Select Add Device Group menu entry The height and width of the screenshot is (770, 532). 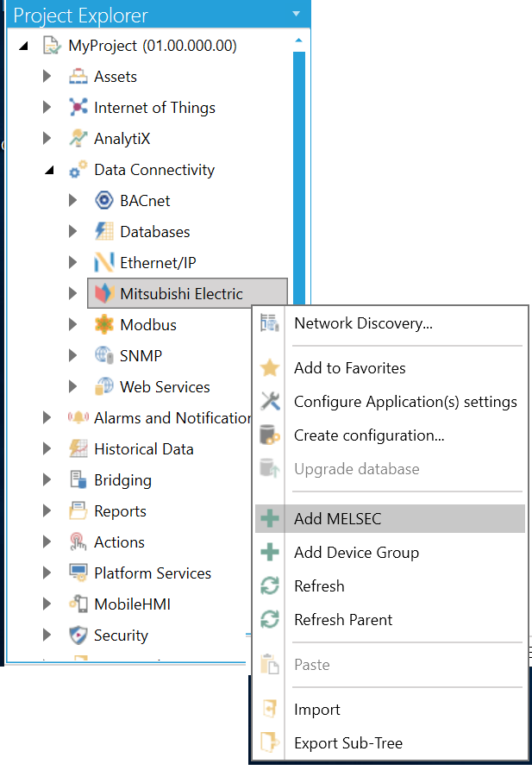click(391, 553)
